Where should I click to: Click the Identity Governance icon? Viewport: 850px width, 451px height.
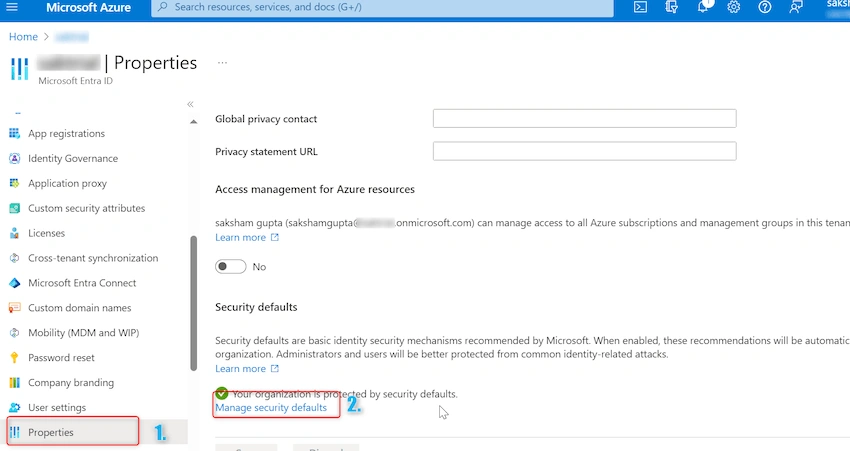[15, 158]
